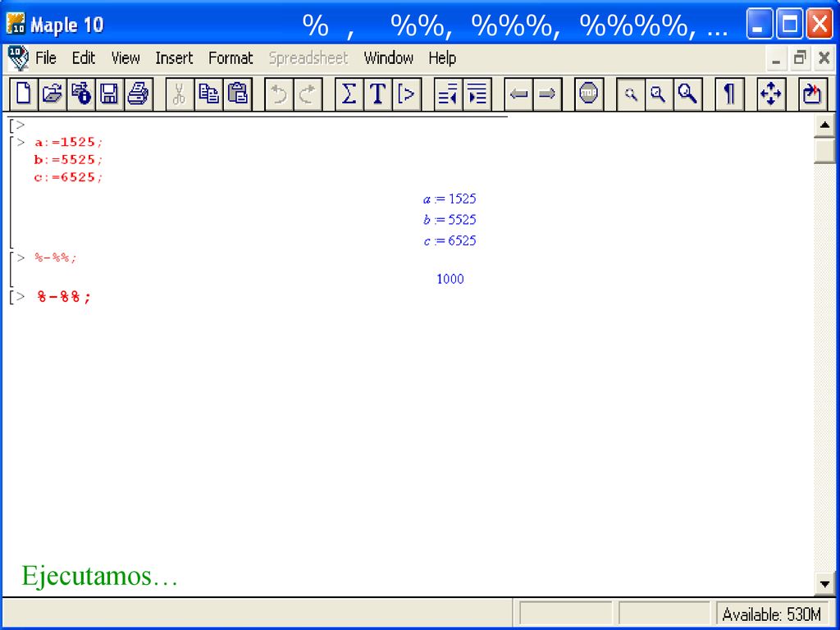
Task: Open the File menu
Action: (x=46, y=58)
